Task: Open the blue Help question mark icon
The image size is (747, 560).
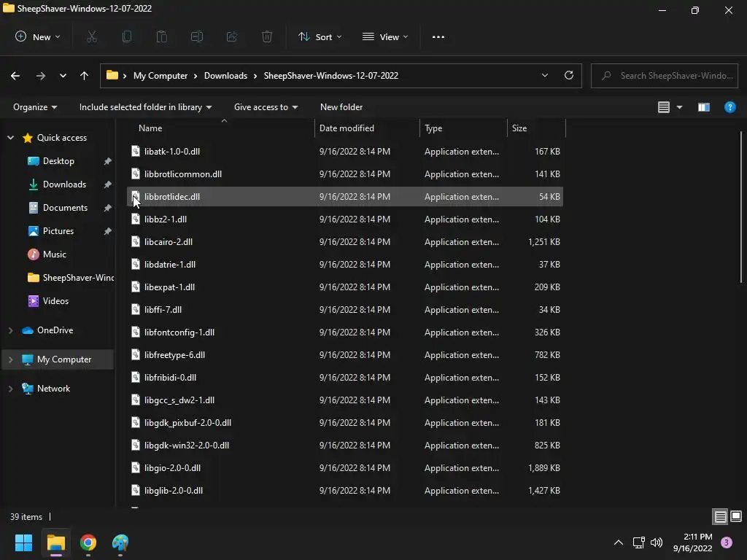Action: 729,107
